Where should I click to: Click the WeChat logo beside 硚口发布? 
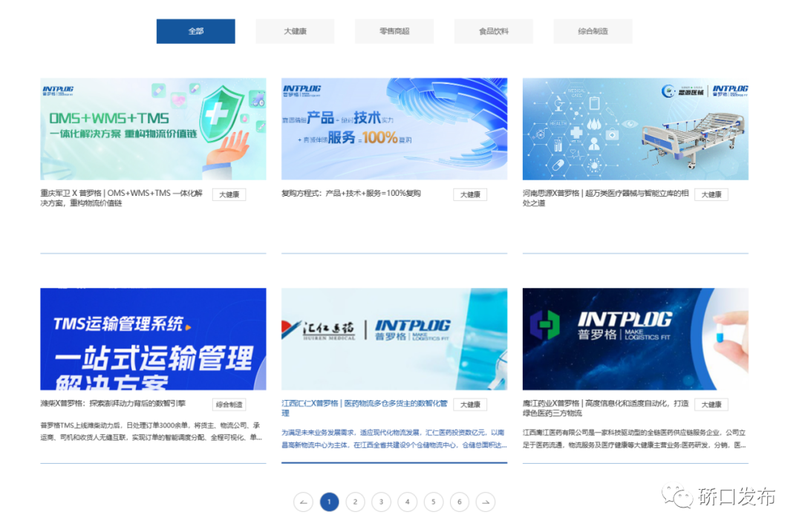pos(679,496)
